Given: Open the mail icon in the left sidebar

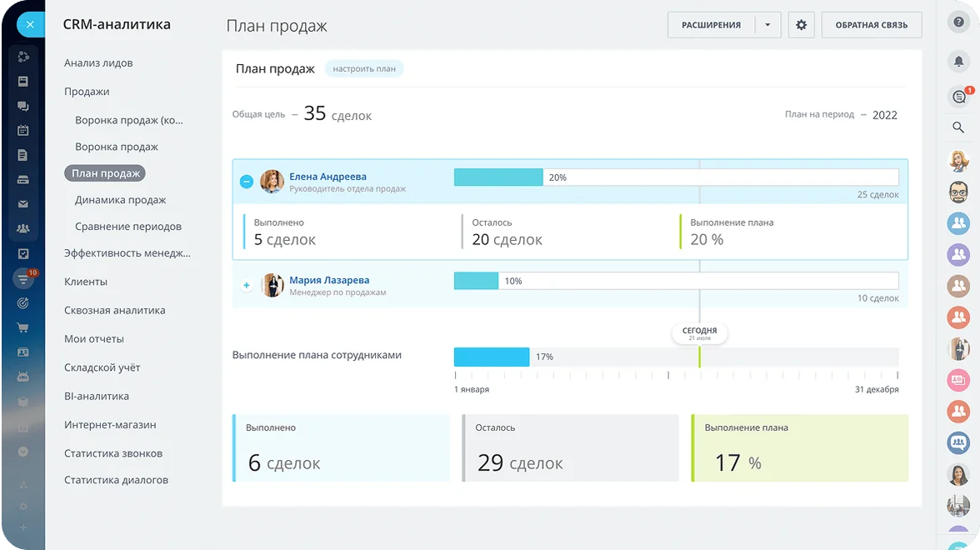Looking at the screenshot, I should coord(23,206).
